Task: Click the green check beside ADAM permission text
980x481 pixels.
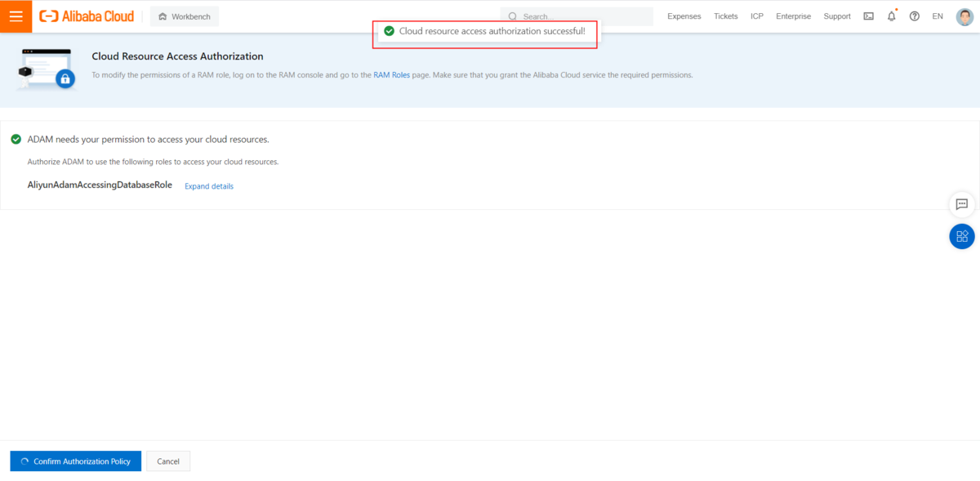Action: coord(16,140)
